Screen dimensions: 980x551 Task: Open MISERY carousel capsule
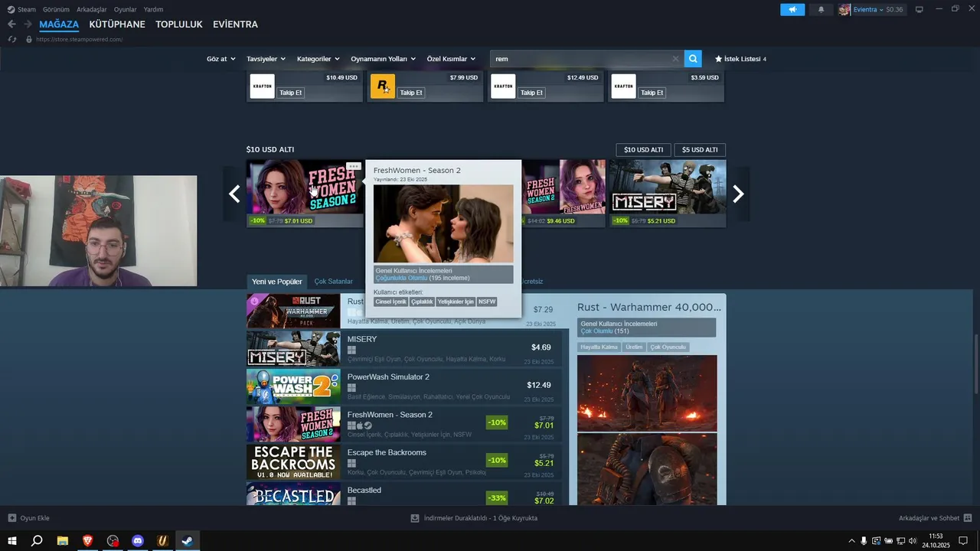click(x=668, y=193)
